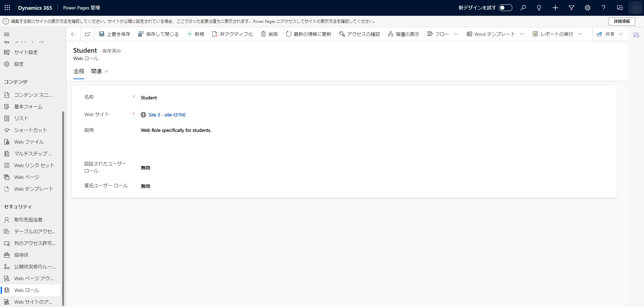The image size is (644, 307).
Task: Enable the 匿名ユーザーロール field
Action: (x=145, y=186)
